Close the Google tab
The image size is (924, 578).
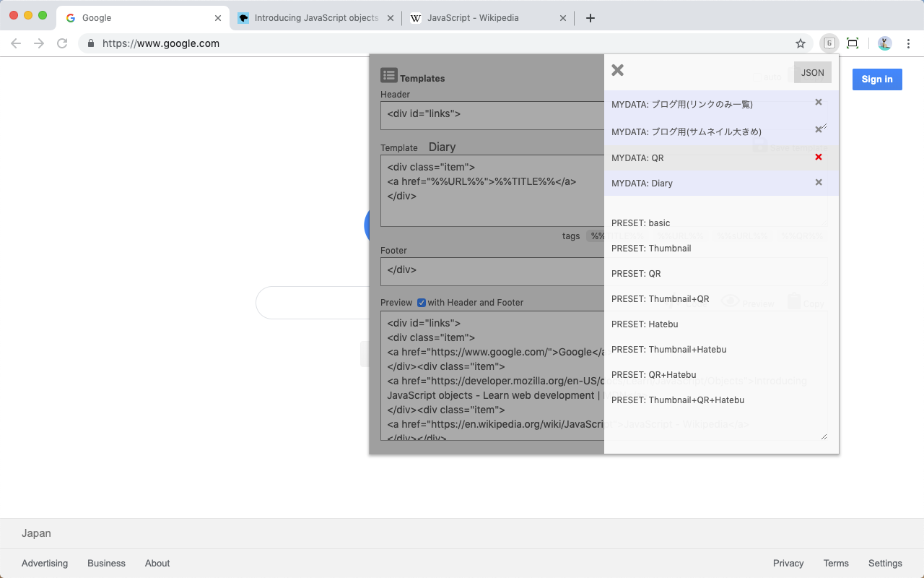(x=218, y=18)
